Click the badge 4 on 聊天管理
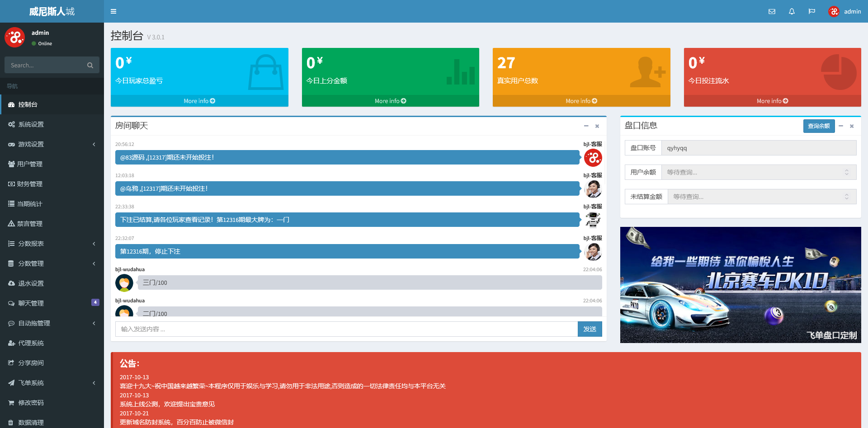Screen dimensions: 868x428 [95, 302]
